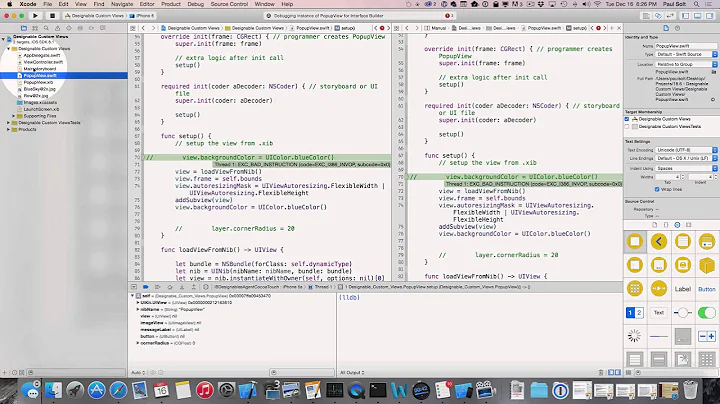The width and height of the screenshot is (720, 404).
Task: Toggle breakpoints activation in debug bar
Action: (x=146, y=286)
